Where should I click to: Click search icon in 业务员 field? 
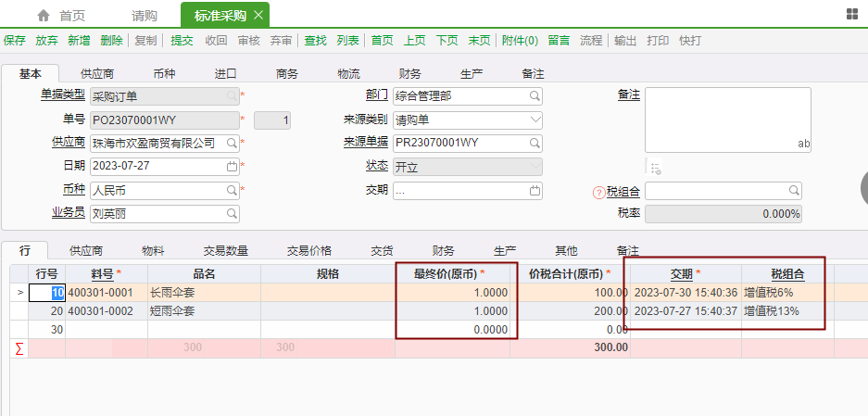[x=232, y=214]
